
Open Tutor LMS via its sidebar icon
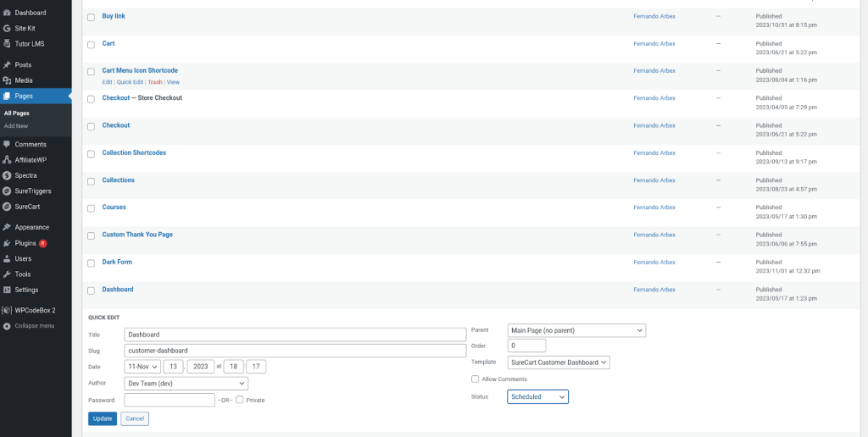pos(7,43)
